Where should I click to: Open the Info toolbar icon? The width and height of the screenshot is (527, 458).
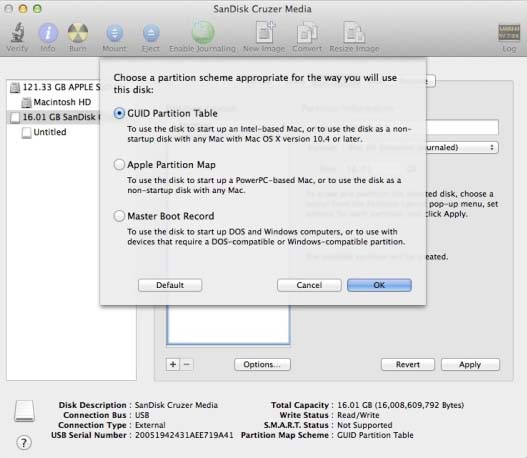click(48, 33)
